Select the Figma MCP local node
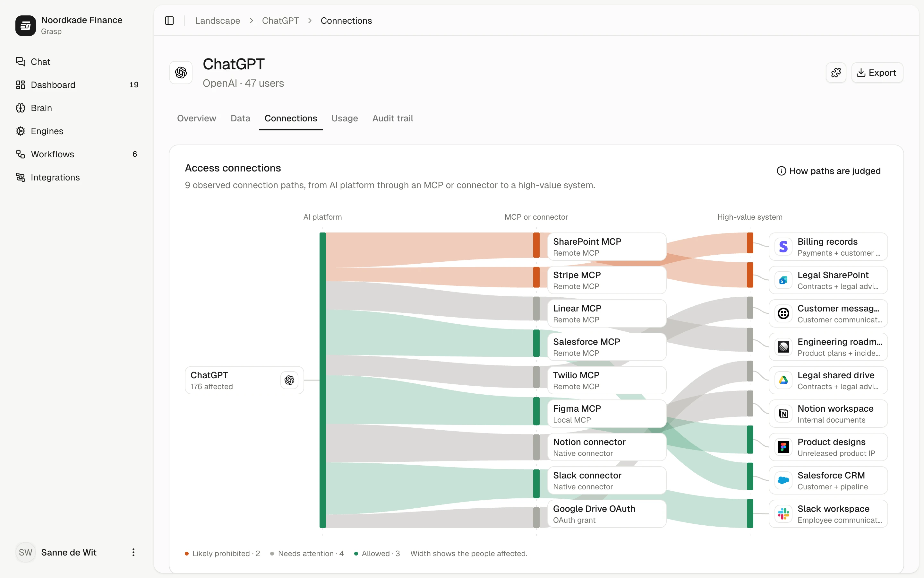The height and width of the screenshot is (578, 924). point(607,414)
